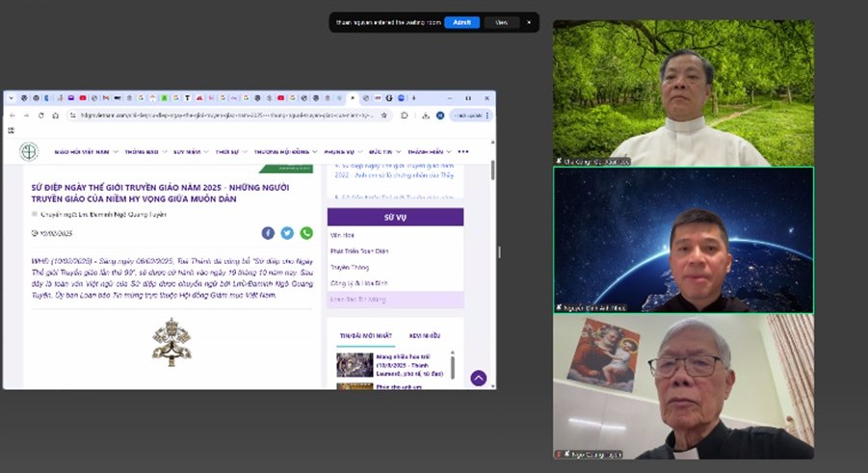Reload the page in shared browser
This screenshot has width=868, height=473.
click(41, 116)
